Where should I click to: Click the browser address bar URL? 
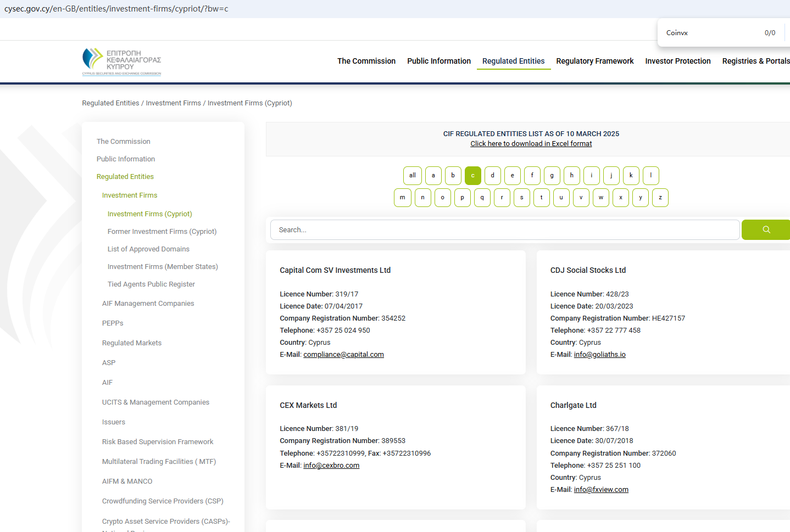116,9
